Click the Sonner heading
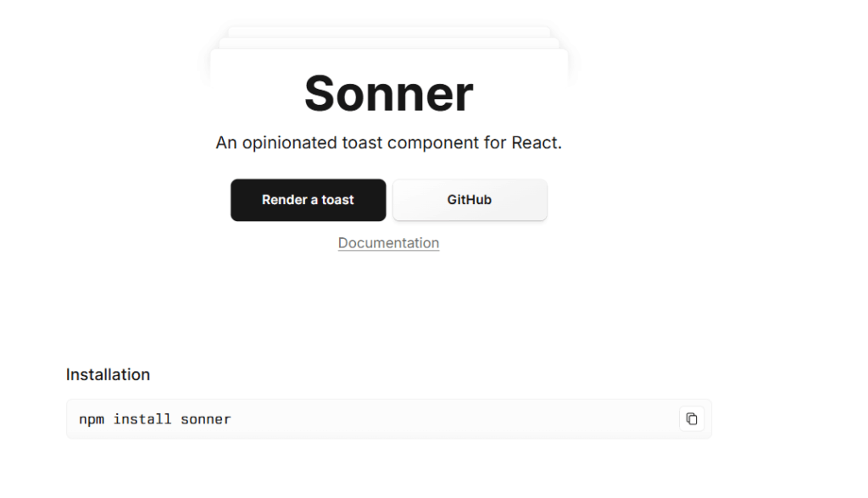Screen dimensions: 868x498 (x=388, y=93)
